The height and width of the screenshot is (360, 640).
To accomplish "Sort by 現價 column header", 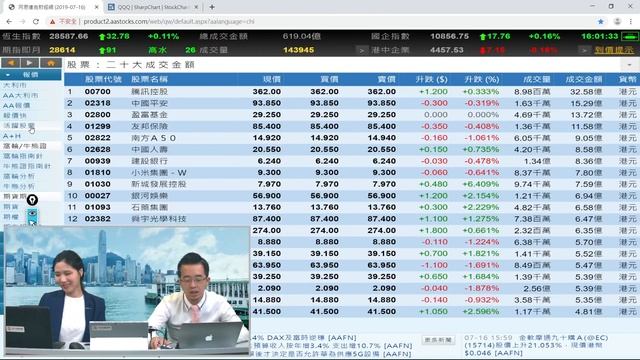I will coord(272,79).
